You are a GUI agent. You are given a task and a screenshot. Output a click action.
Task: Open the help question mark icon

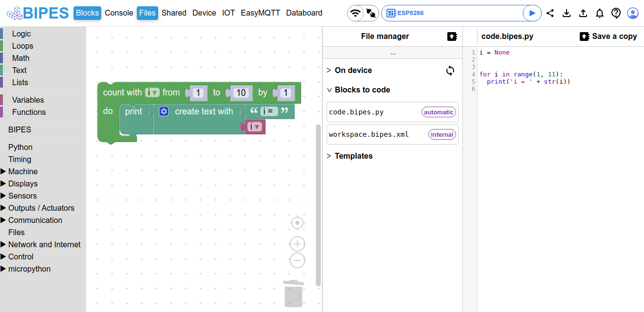tap(616, 13)
